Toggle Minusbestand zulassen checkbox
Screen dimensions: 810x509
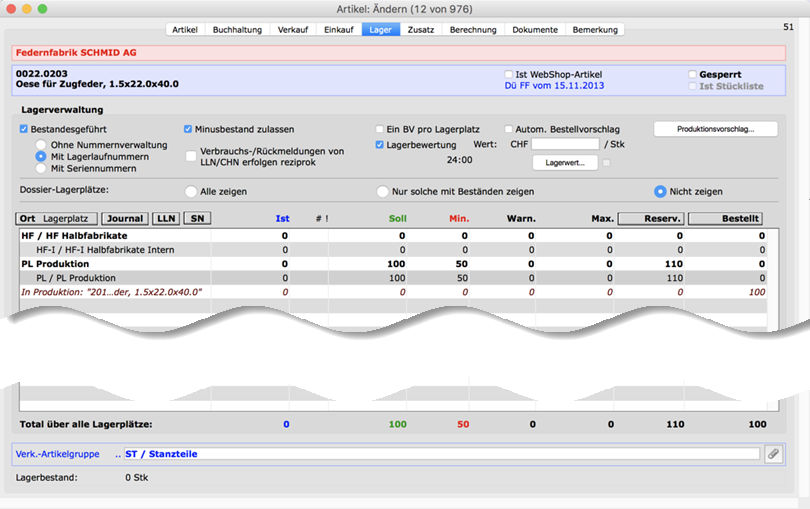coord(188,129)
